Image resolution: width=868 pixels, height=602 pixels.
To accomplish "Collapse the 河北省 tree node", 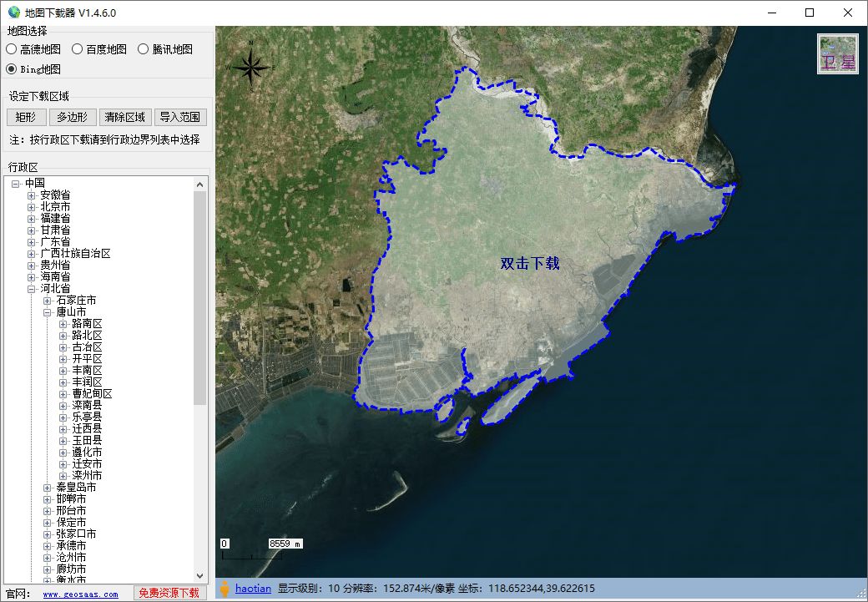I will (x=31, y=289).
